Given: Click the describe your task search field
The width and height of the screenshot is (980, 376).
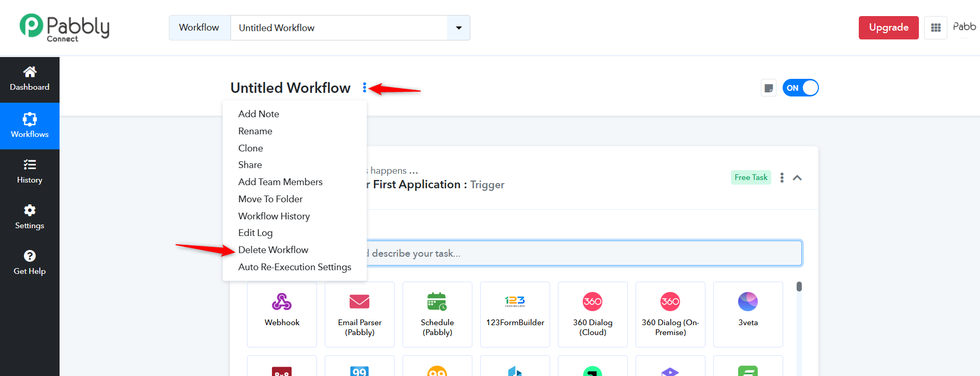Looking at the screenshot, I should 584,253.
